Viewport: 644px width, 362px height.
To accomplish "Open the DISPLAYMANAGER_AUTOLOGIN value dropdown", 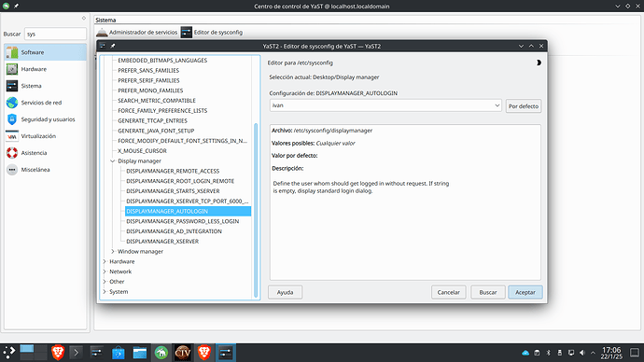I will click(385, 105).
